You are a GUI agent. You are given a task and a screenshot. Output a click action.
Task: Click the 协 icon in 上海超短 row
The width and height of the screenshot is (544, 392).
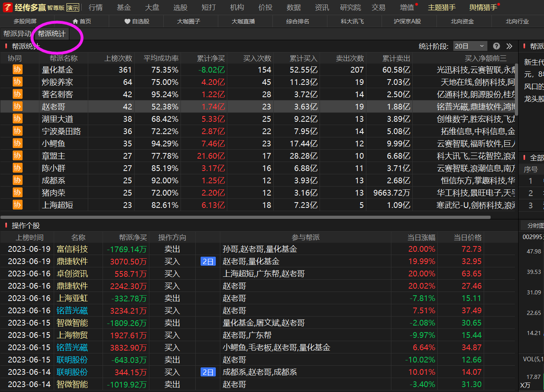click(x=17, y=205)
